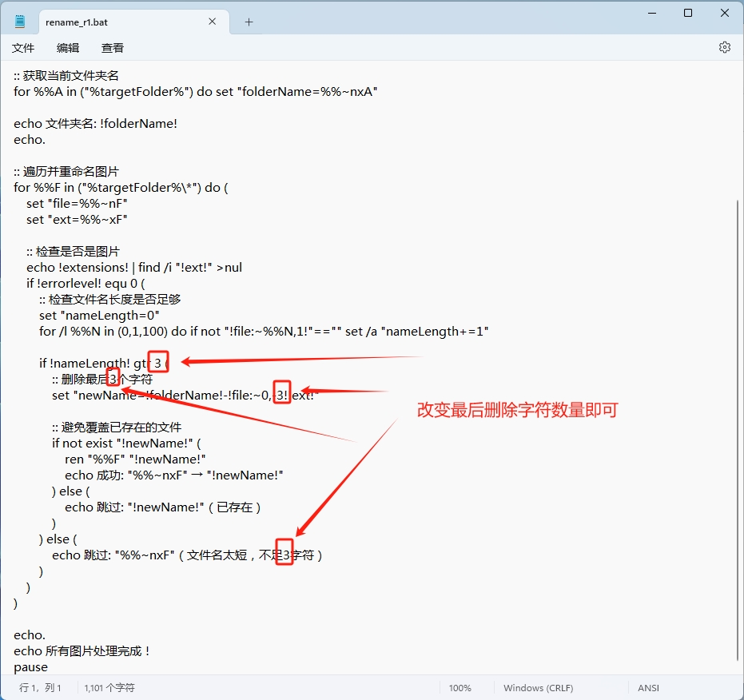
Task: Click the line if !errorlevel! equ 0 (
Action: click(x=86, y=284)
